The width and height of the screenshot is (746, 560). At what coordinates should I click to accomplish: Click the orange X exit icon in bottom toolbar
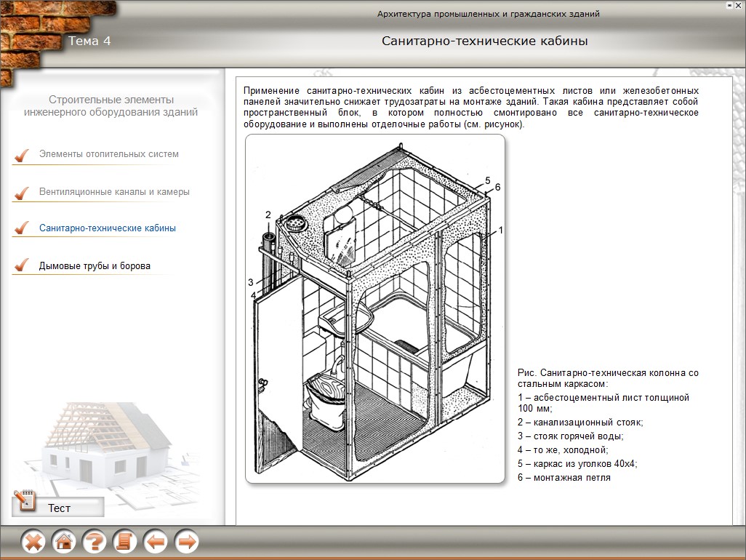33,542
